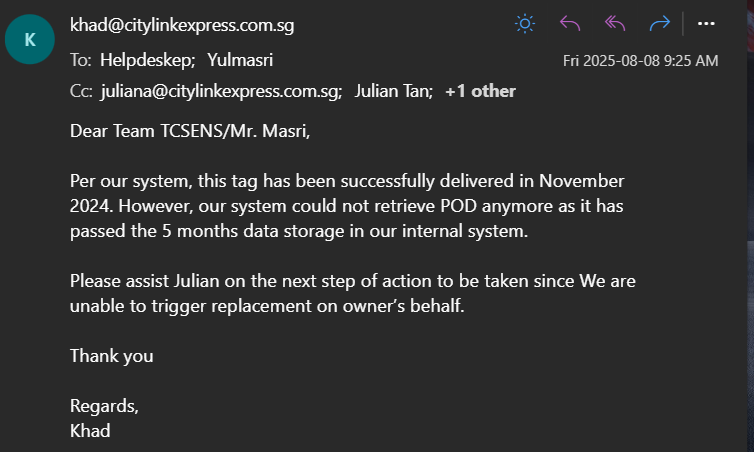Viewport: 754px width, 452px height.
Task: Click the sender avatar with letter K
Action: click(30, 42)
